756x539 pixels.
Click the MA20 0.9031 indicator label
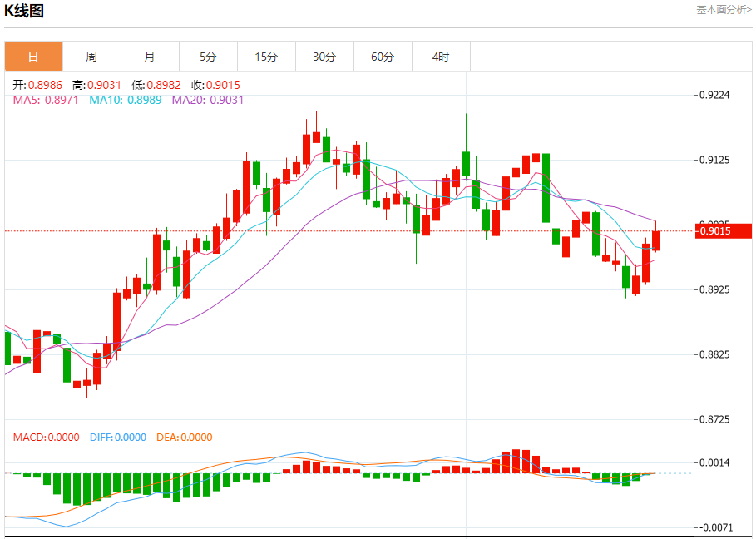click(208, 101)
